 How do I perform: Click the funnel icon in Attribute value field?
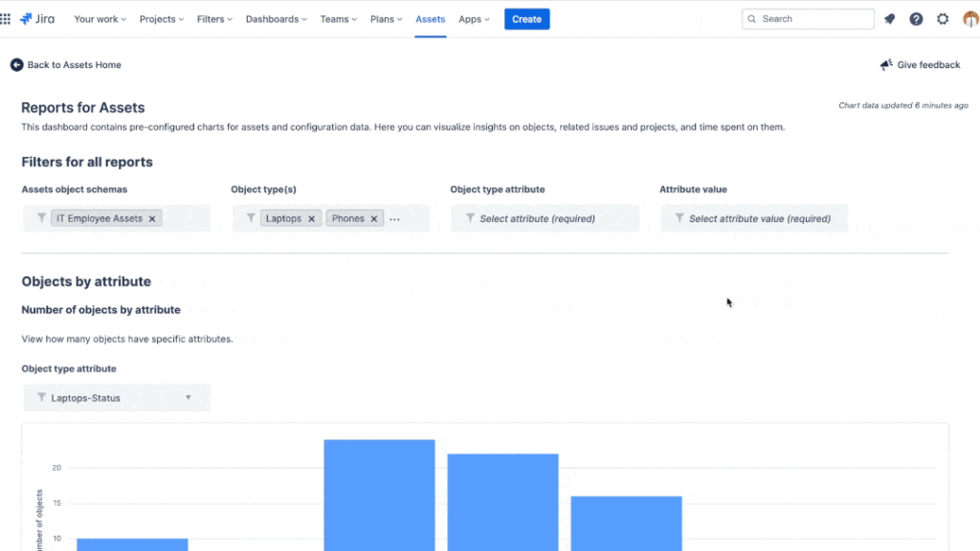coord(679,218)
